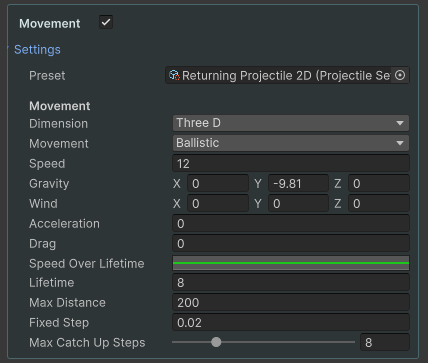Click the Max Distance label
The height and width of the screenshot is (363, 428).
[x=67, y=303]
